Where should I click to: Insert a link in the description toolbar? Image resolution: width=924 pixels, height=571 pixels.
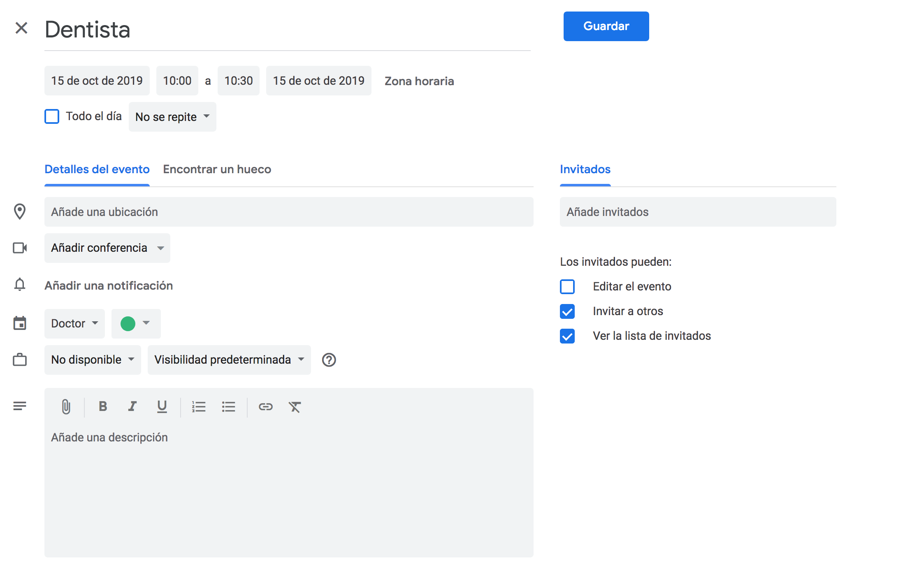click(266, 407)
